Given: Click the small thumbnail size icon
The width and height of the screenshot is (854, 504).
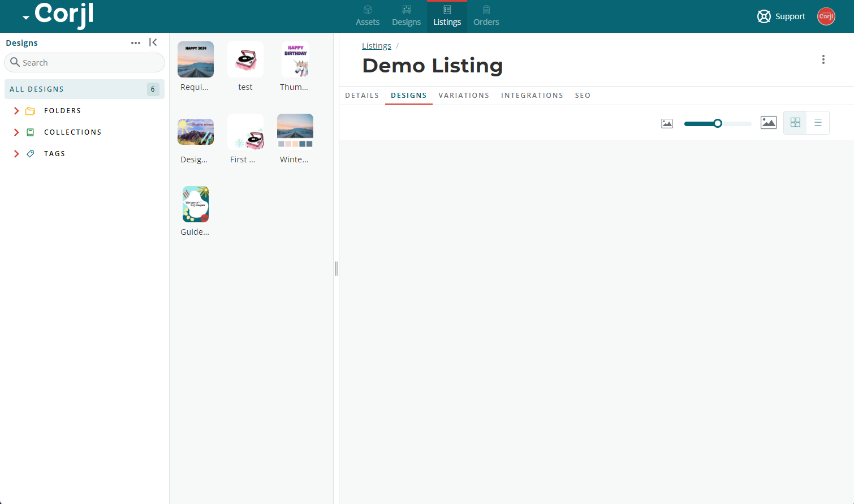Looking at the screenshot, I should click(667, 123).
